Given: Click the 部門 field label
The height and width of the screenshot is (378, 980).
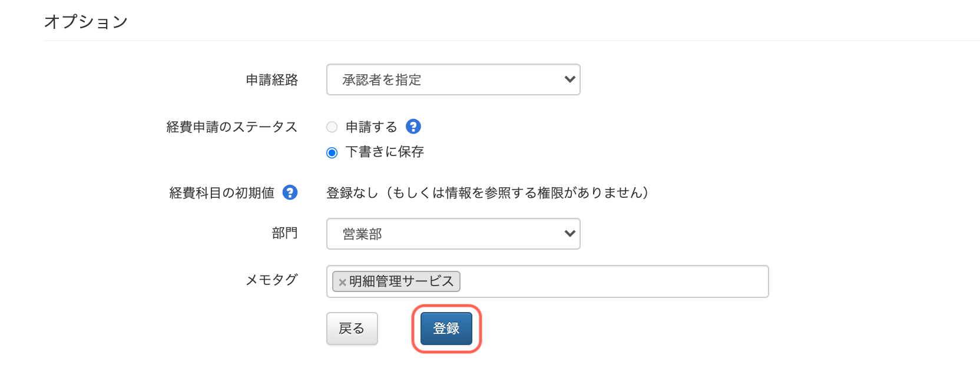Looking at the screenshot, I should click(x=285, y=233).
